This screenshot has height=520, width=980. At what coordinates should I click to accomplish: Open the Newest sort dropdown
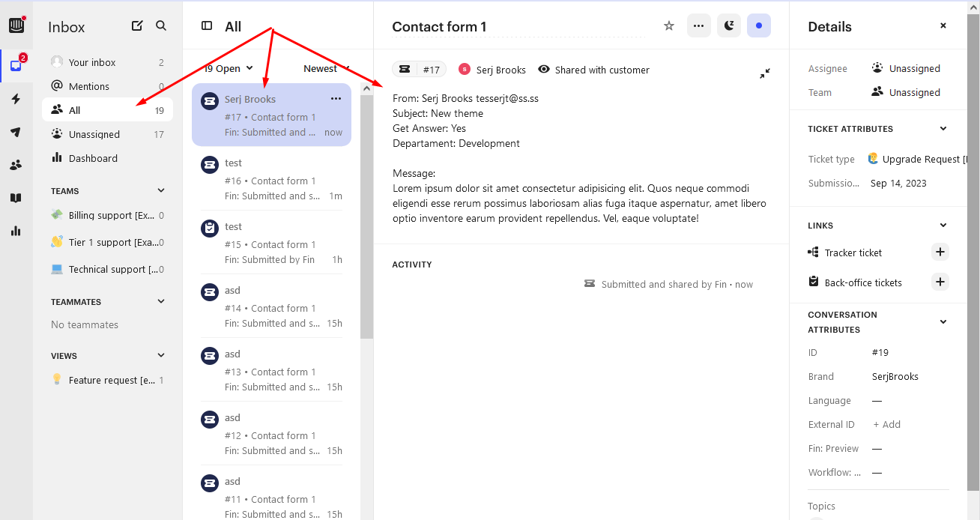tap(326, 69)
